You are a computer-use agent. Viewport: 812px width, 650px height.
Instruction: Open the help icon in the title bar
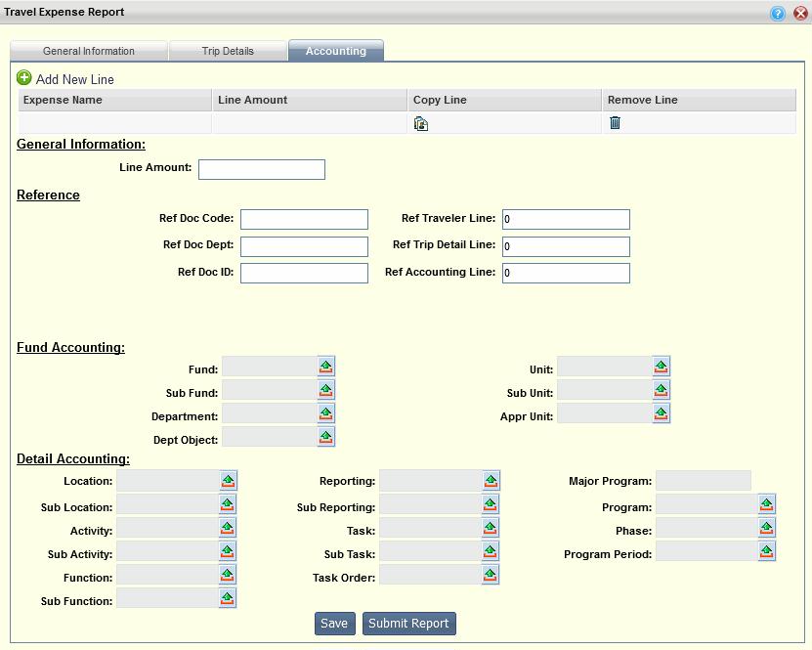[777, 13]
